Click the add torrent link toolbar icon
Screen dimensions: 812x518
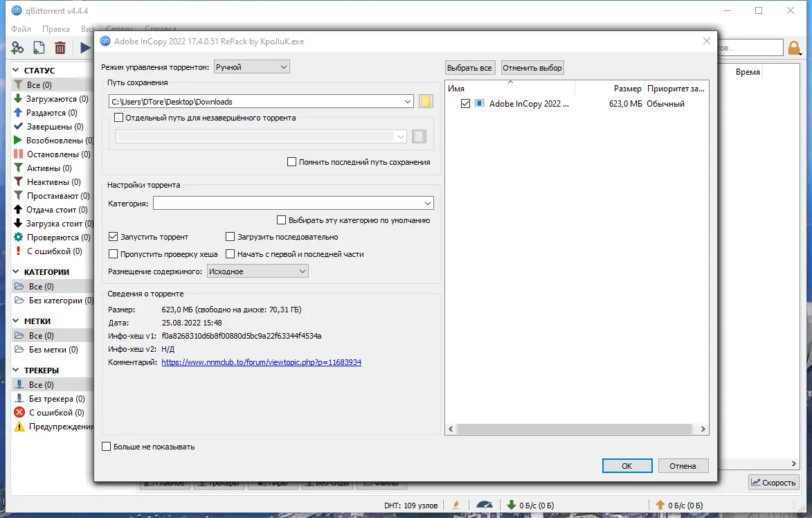17,48
